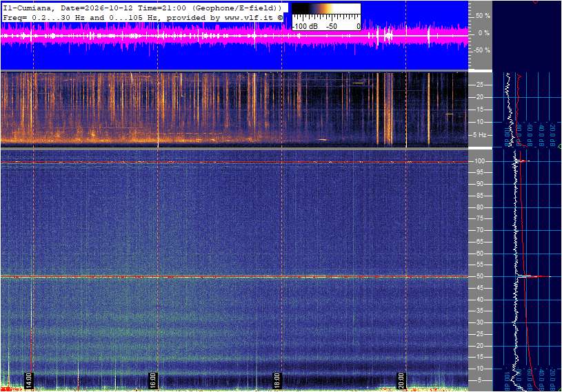
Task: Click the 50 Hz label on E-field axis
Action: 480,276
